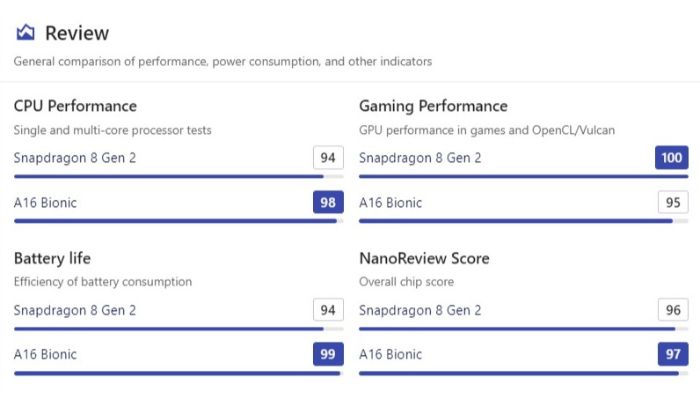Image resolution: width=700 pixels, height=400 pixels.
Task: Click the Snapdragon NanoReview score 96 box
Action: 673,310
